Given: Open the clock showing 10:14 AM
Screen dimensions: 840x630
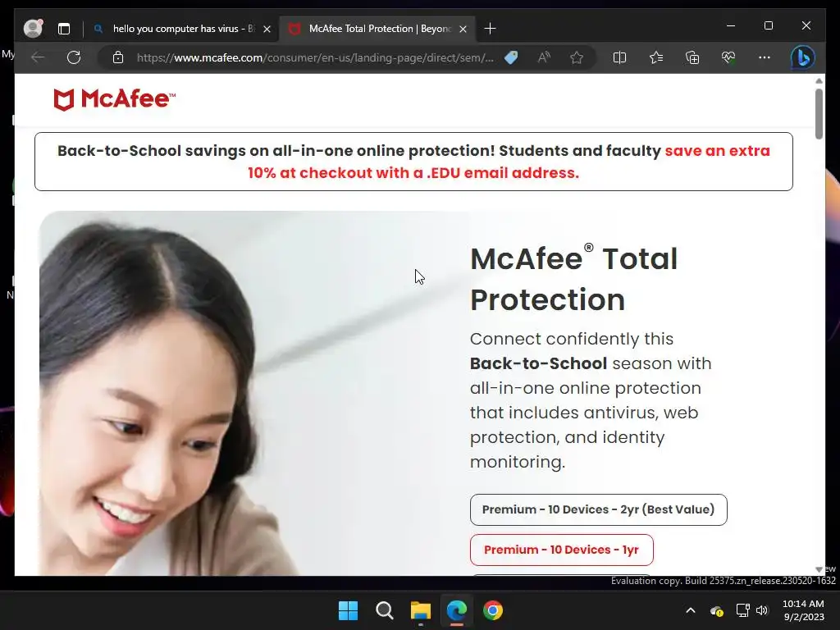Looking at the screenshot, I should [x=803, y=610].
